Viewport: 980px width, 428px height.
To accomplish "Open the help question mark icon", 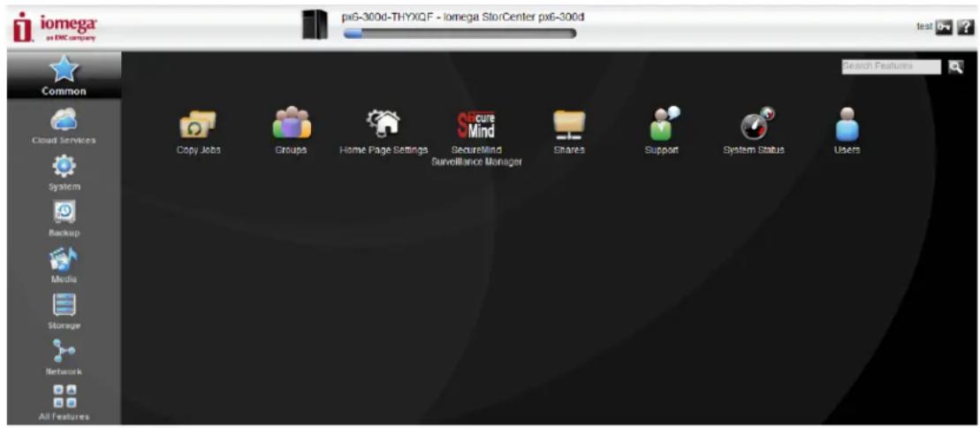I will (x=965, y=27).
